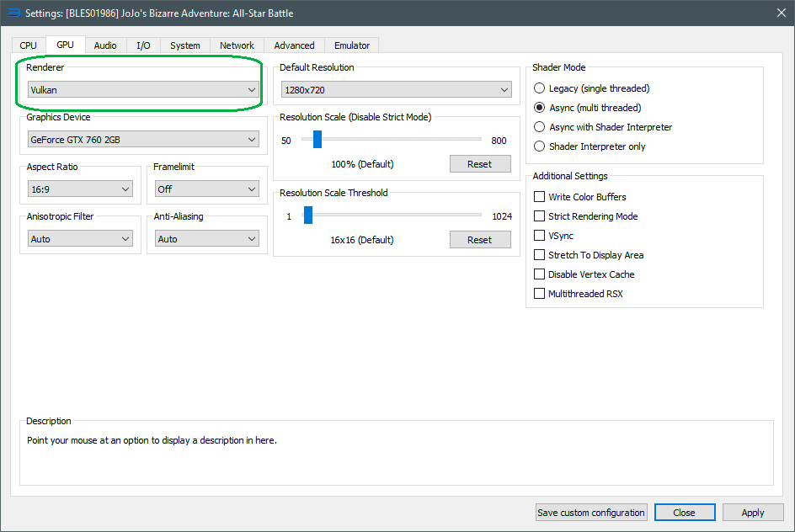
Task: Click Save custom configuration button
Action: tap(591, 513)
